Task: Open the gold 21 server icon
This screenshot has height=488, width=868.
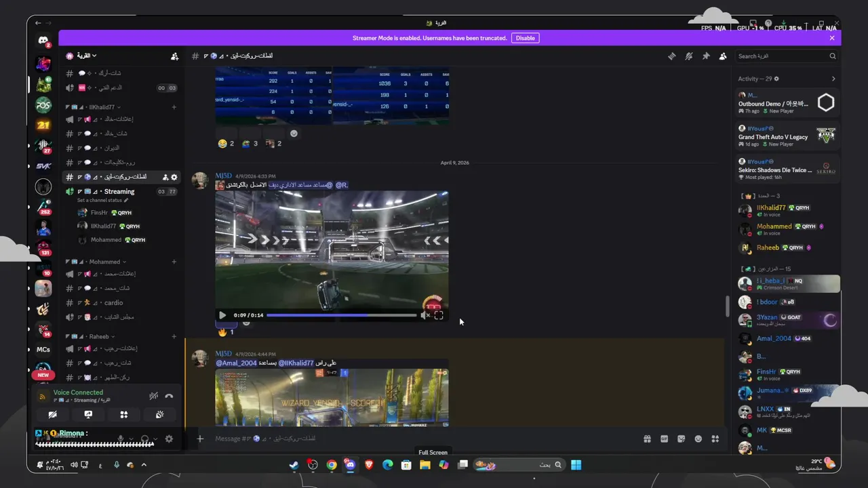Action: [x=43, y=125]
